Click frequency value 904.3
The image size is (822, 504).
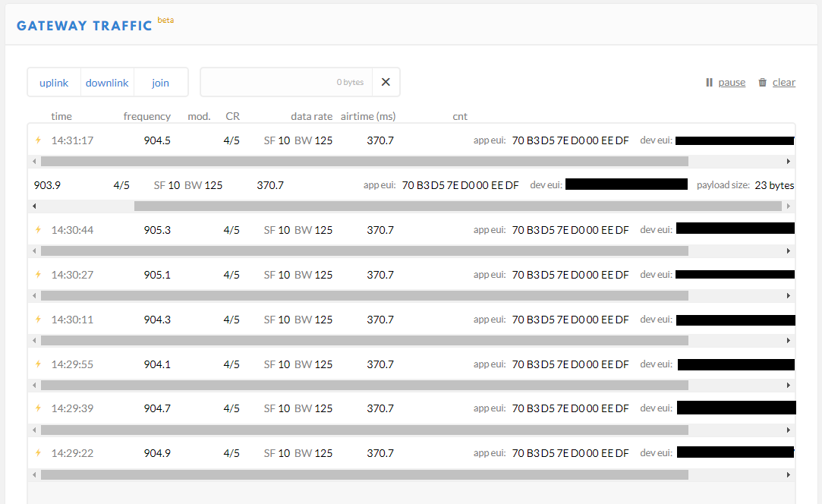pos(157,320)
